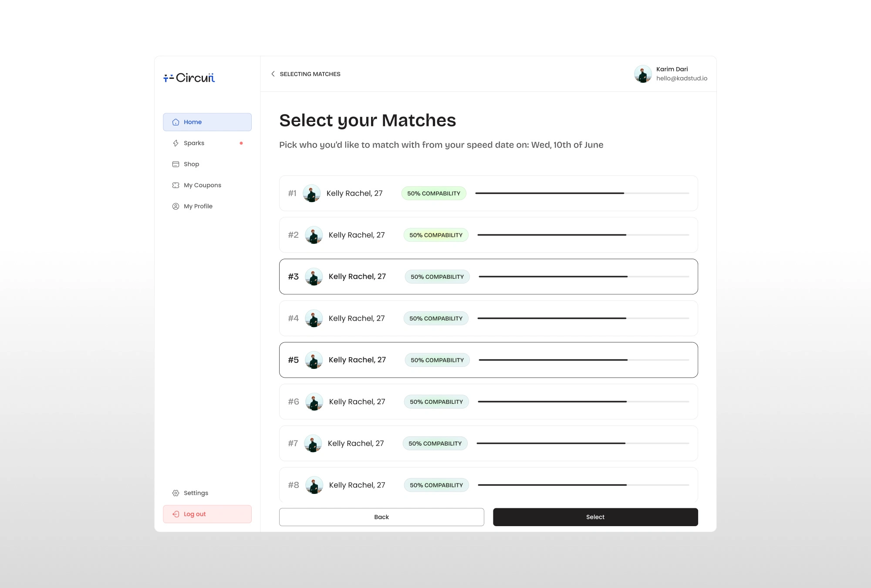Click the Home house icon
The image size is (871, 588).
[x=176, y=122]
